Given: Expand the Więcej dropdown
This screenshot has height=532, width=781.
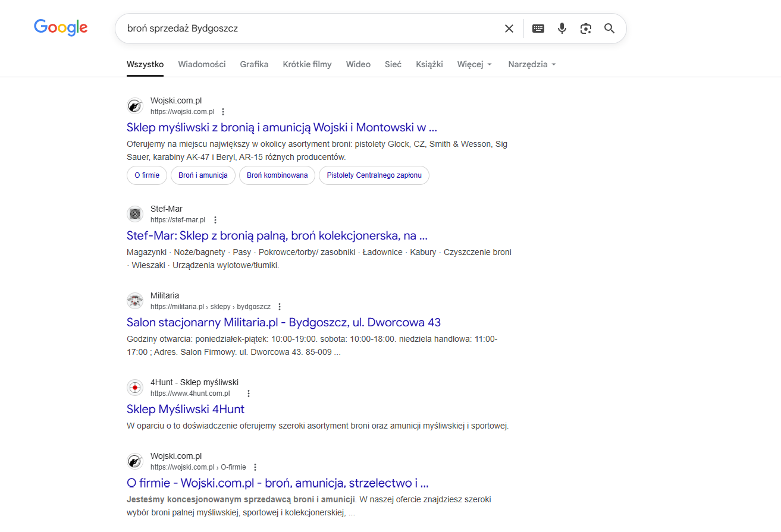Looking at the screenshot, I should pos(474,64).
